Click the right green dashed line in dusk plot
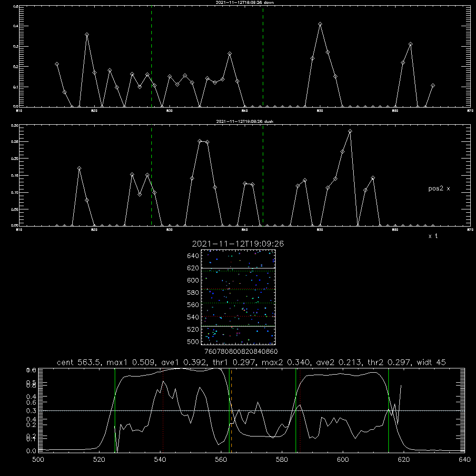This screenshot has width=476, height=476. (x=263, y=175)
